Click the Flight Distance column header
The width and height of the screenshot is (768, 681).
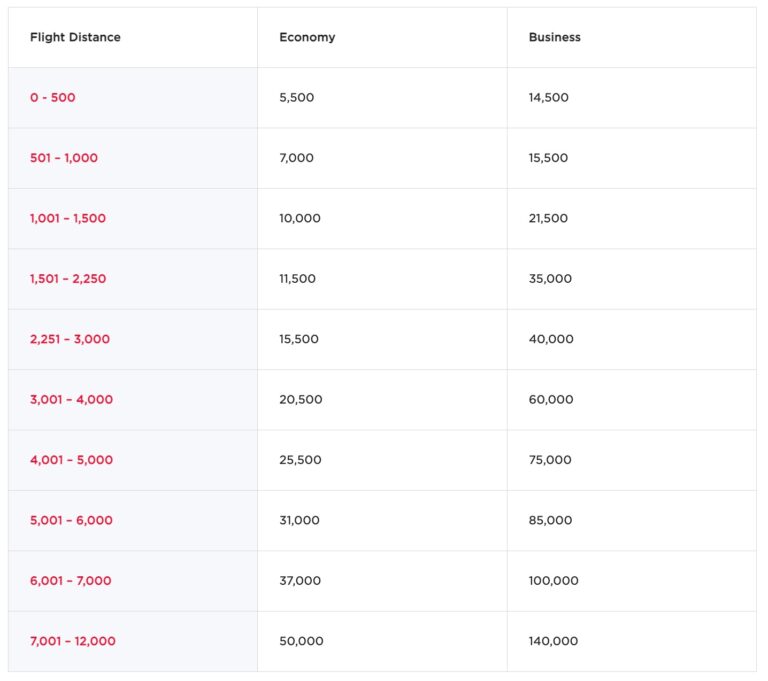75,37
